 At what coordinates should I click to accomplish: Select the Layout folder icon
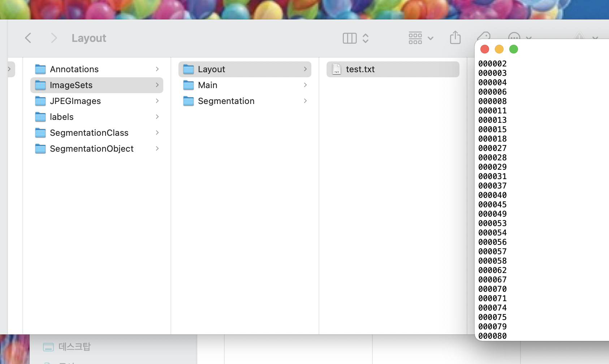(189, 69)
